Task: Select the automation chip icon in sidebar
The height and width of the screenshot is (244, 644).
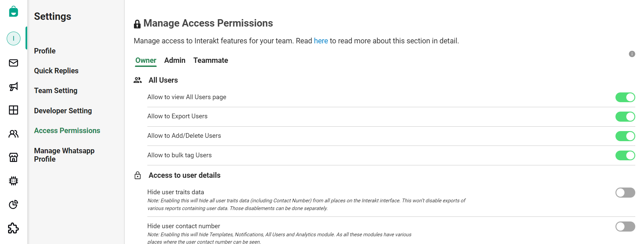Action: coord(13,180)
